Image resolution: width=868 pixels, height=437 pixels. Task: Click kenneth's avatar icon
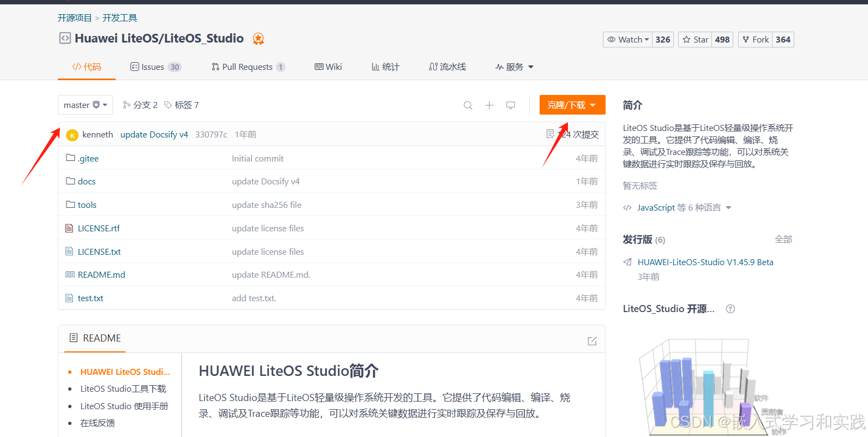point(72,135)
